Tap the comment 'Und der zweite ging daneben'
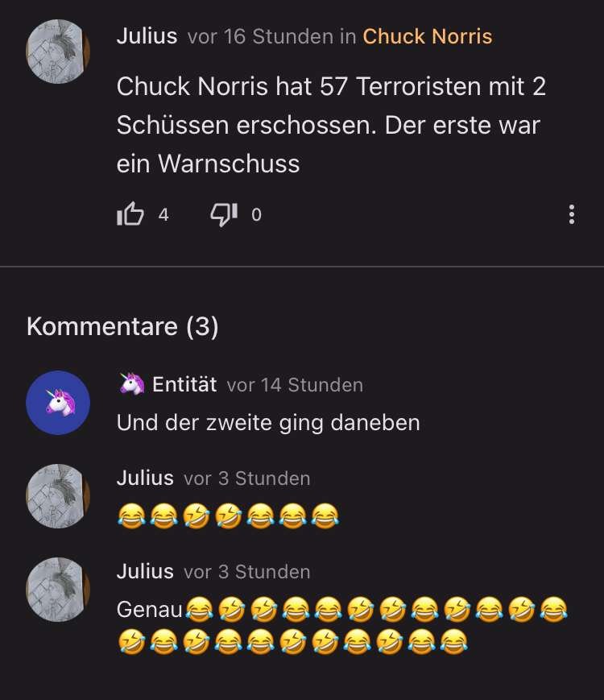Viewport: 604px width, 700px height. pyautogui.click(x=268, y=422)
